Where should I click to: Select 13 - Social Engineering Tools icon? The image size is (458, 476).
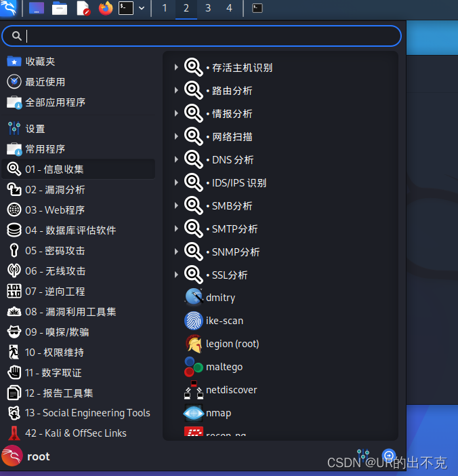tap(14, 413)
